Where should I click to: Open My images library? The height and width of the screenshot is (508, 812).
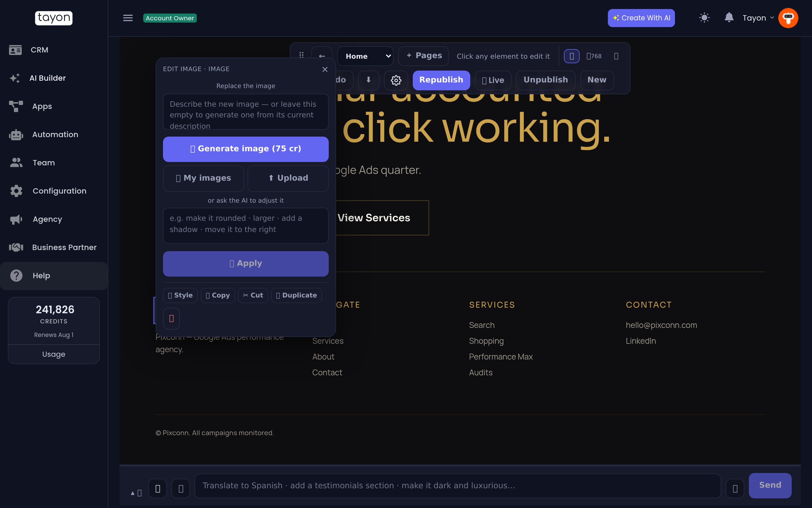pos(203,178)
